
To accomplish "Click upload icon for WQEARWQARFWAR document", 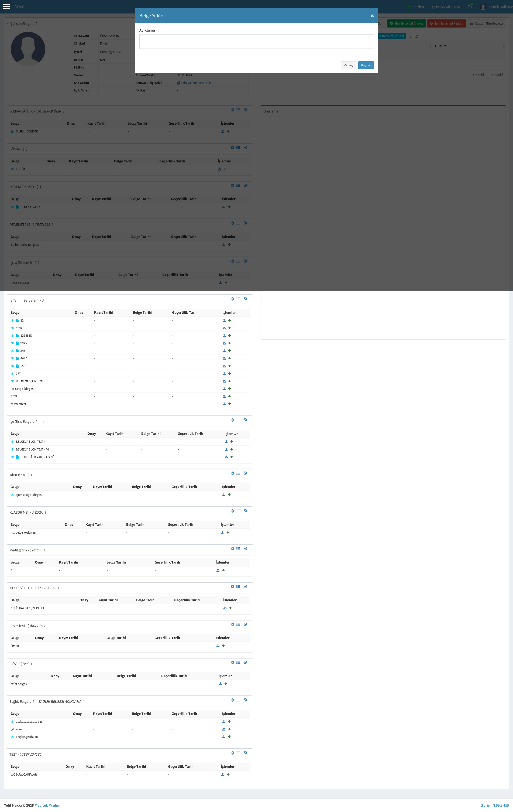I will [x=223, y=775].
